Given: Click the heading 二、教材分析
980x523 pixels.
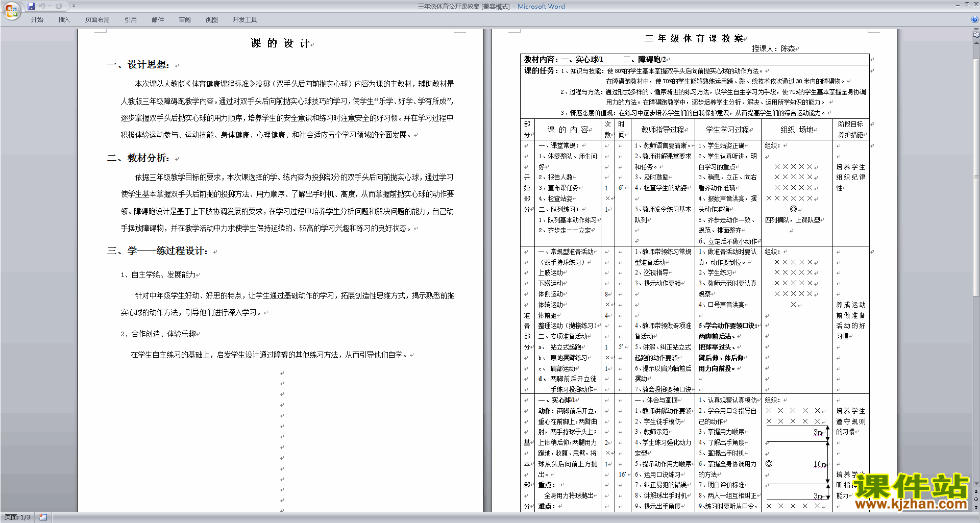Looking at the screenshot, I should [x=138, y=158].
